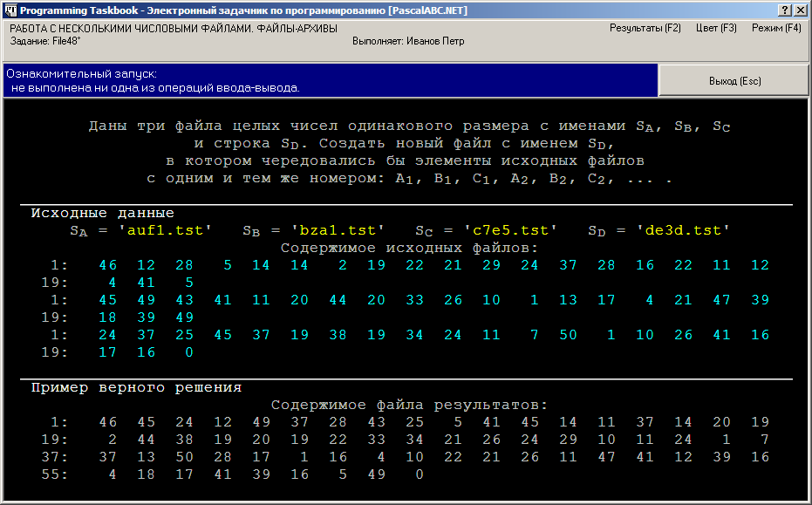Click the Пример верного решения section heading
The width and height of the screenshot is (812, 505).
[136, 387]
